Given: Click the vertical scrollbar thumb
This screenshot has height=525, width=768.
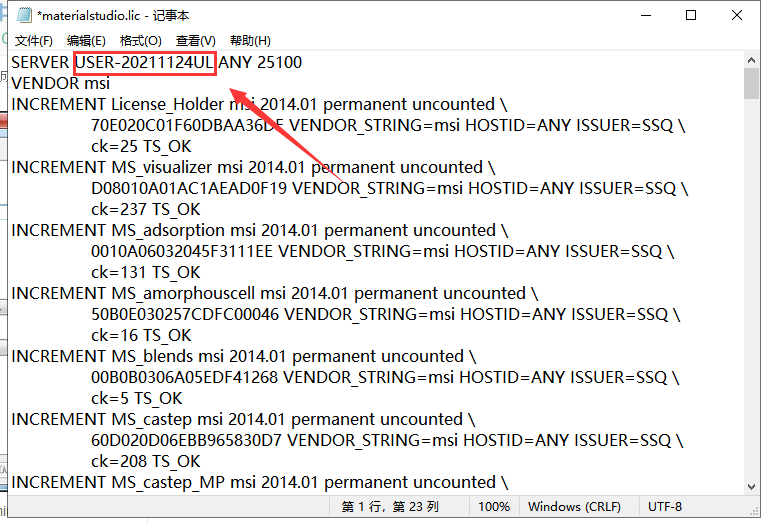Looking at the screenshot, I should click(751, 84).
